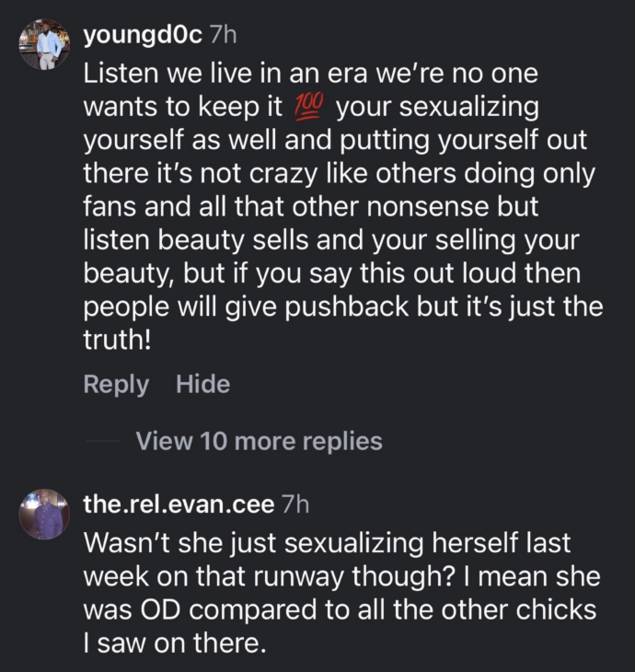Expand View 10 more replies
This screenshot has height=672, width=635.
coord(259,441)
